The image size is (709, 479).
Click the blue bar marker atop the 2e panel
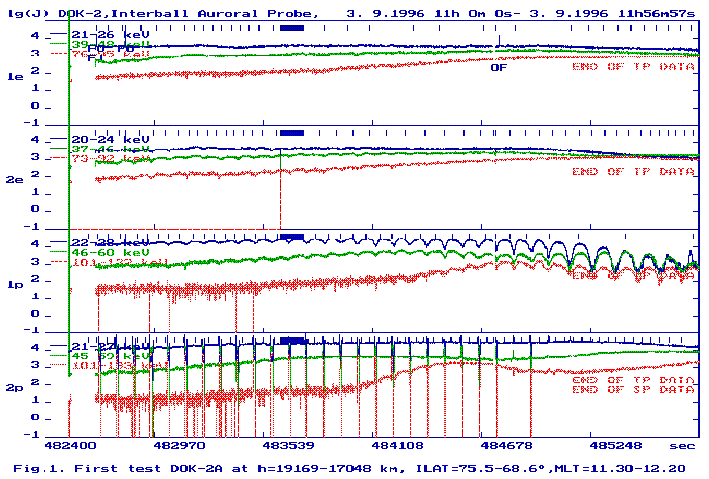[291, 132]
